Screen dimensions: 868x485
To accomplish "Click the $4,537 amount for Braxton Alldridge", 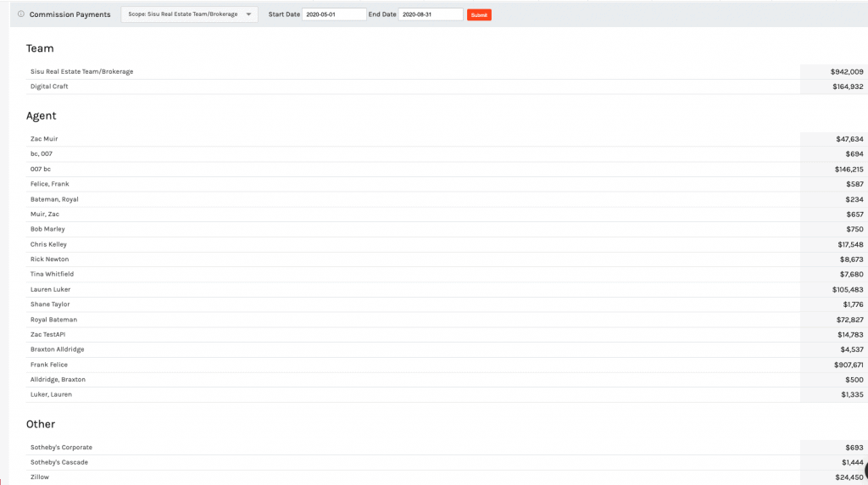I will point(851,349).
